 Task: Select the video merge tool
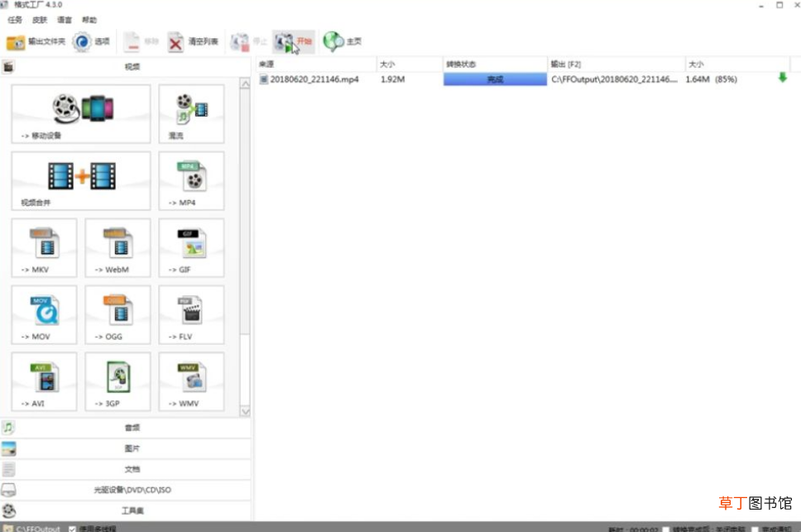pyautogui.click(x=81, y=180)
